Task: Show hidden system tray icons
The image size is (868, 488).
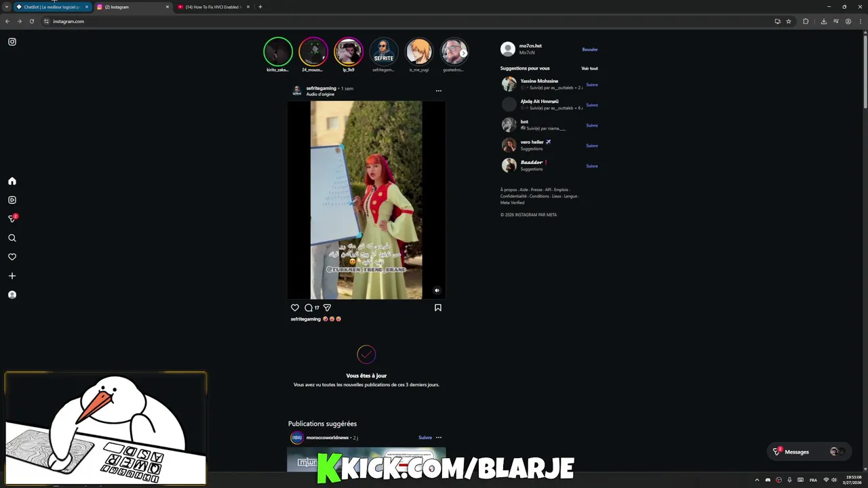Action: pos(757,480)
